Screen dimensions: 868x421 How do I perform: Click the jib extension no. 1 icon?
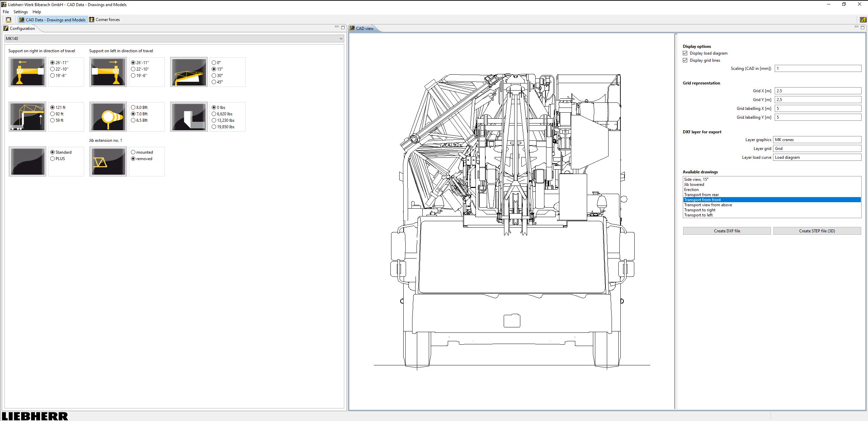pyautogui.click(x=108, y=161)
